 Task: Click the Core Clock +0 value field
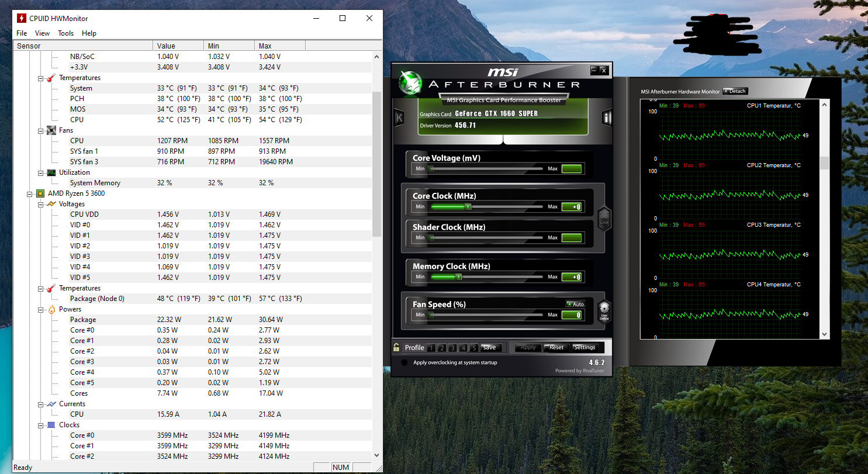click(x=572, y=207)
